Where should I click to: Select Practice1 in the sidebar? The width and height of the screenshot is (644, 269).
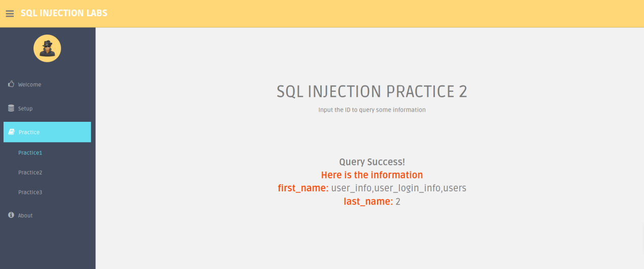30,152
